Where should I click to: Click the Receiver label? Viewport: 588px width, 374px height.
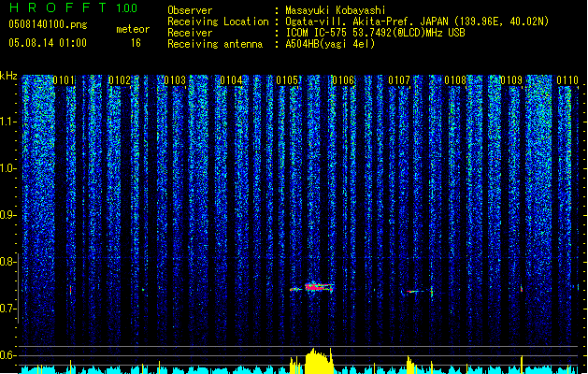190,33
